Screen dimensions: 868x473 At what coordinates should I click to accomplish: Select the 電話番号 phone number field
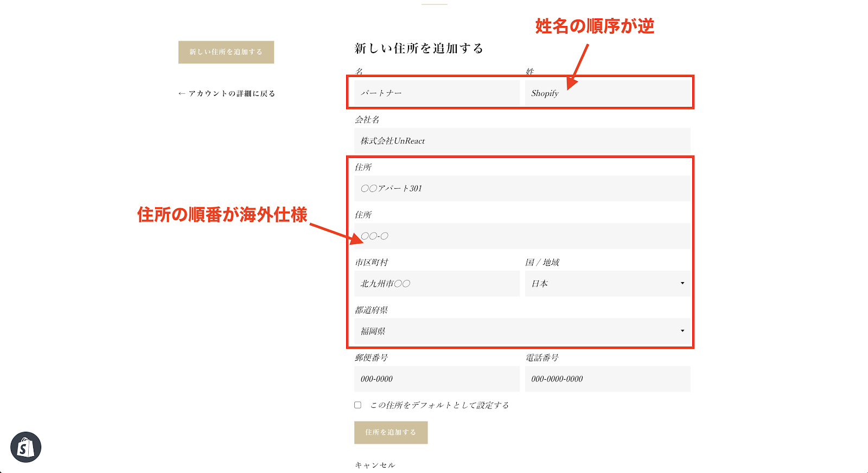607,379
